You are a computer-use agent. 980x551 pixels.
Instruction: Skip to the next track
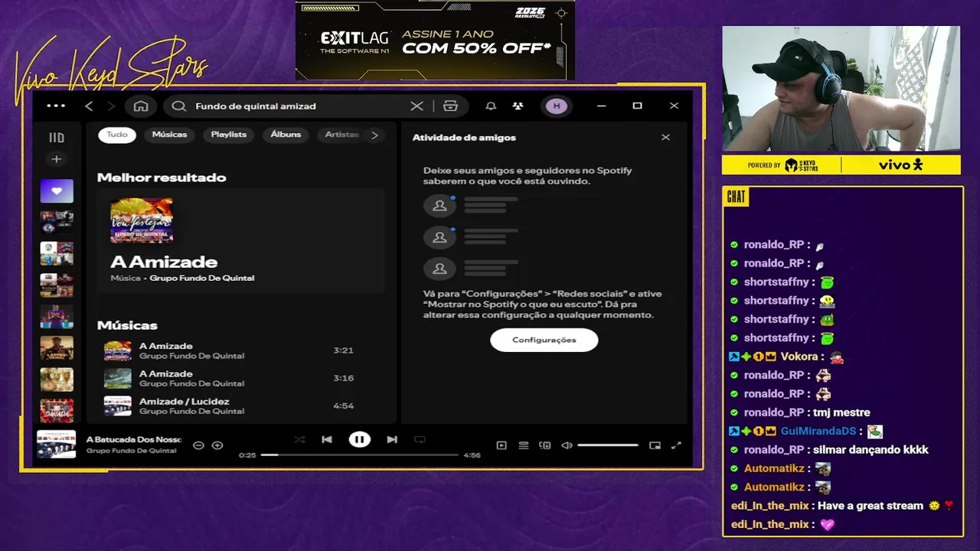pos(392,439)
